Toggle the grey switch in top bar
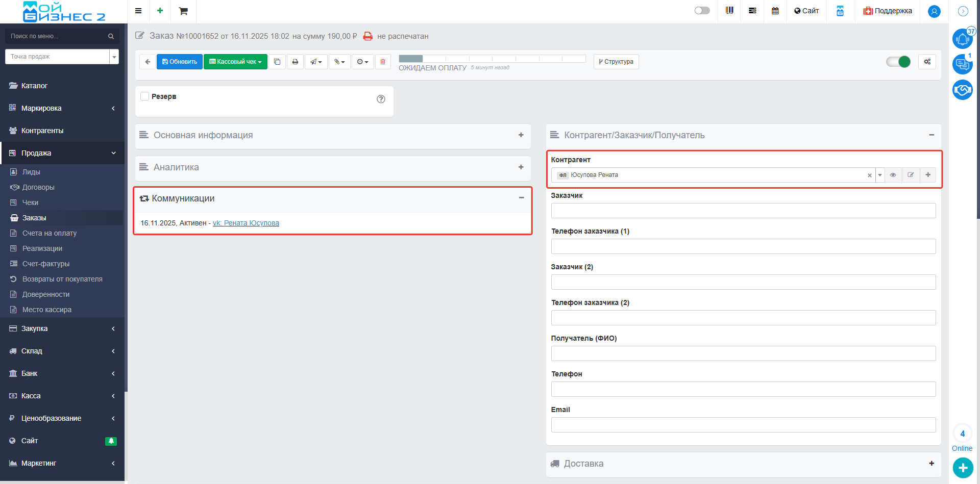The width and height of the screenshot is (980, 484). 702,11
